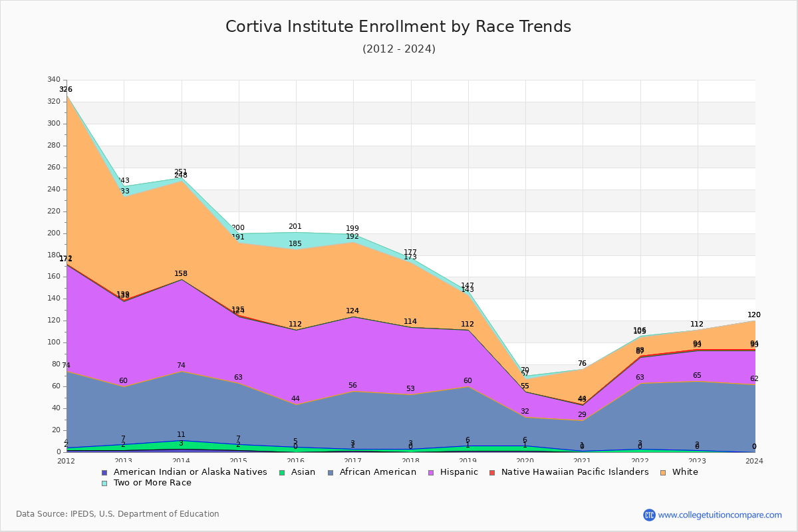Click the 120 data label at 2024
This screenshot has width=798, height=532.
pos(754,315)
